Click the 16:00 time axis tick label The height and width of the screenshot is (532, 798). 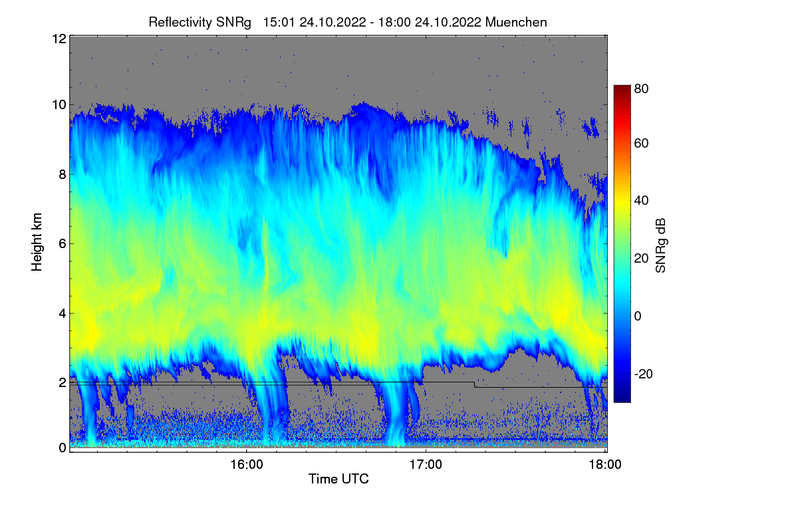[246, 465]
